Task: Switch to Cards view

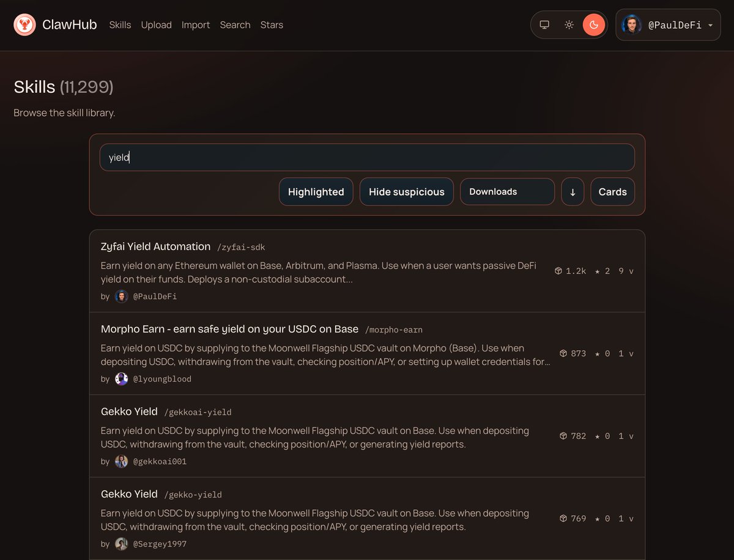Action: [x=612, y=191]
